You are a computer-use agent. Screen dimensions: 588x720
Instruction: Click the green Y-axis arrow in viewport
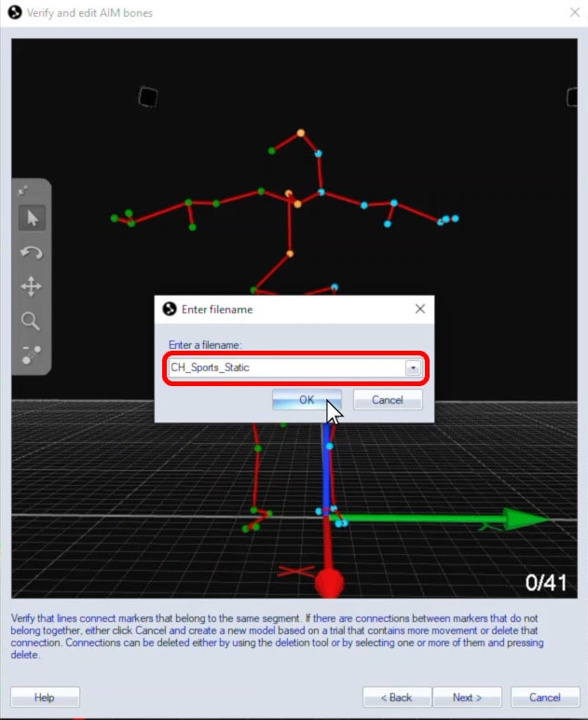tap(513, 519)
